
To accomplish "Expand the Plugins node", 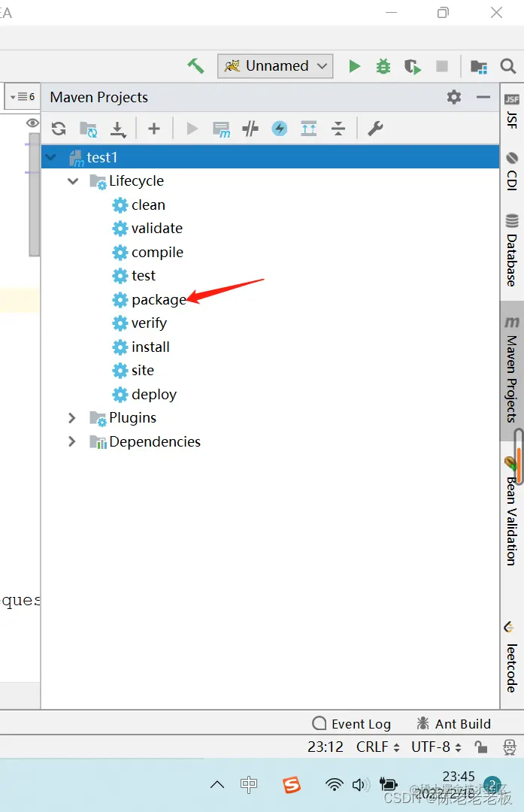I will click(72, 418).
